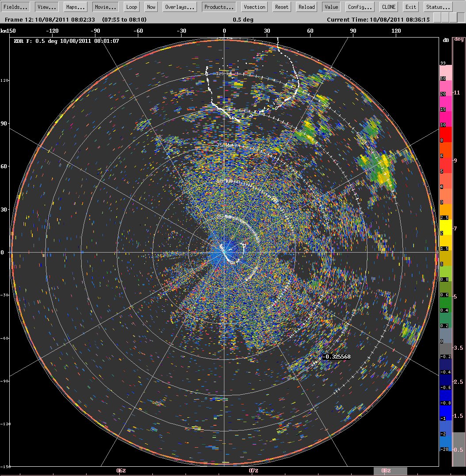
Task: Click the light blue -20 dB swatch
Action: pos(446,443)
